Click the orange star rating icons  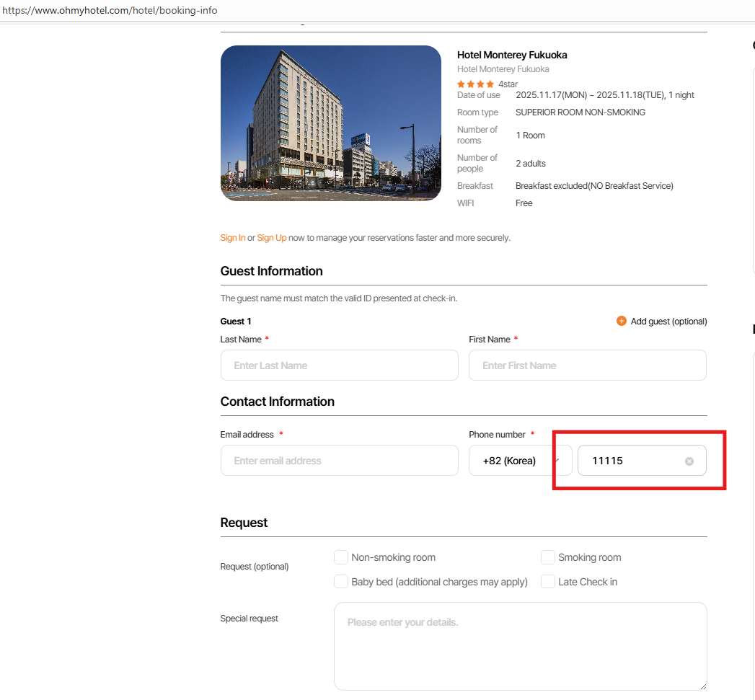475,84
